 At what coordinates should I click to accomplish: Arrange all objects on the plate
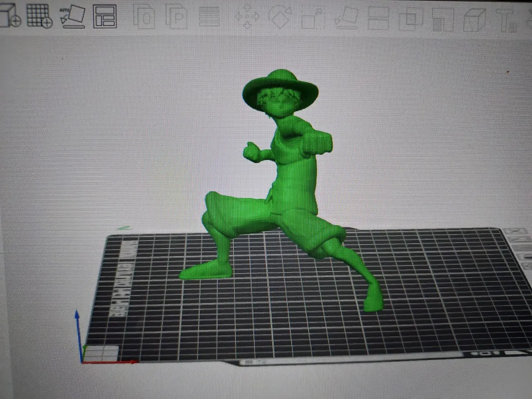105,17
